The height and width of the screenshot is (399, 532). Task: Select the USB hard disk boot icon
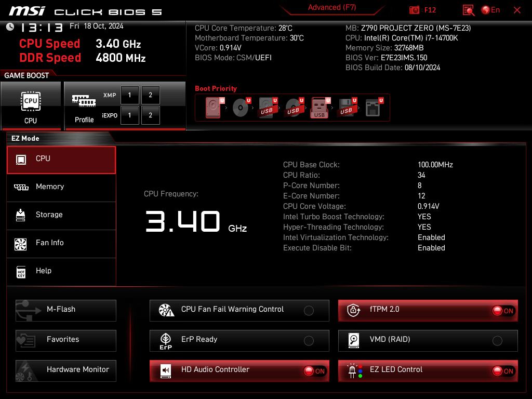(x=267, y=108)
